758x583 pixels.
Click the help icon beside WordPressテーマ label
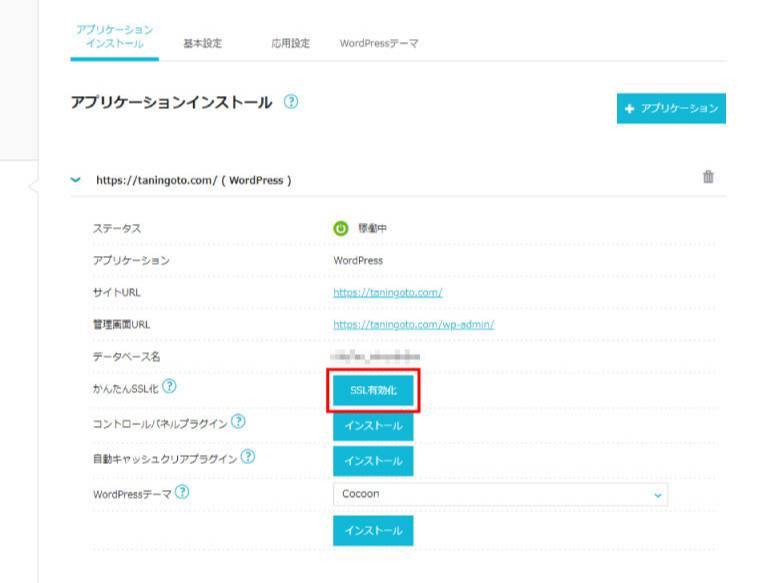182,492
